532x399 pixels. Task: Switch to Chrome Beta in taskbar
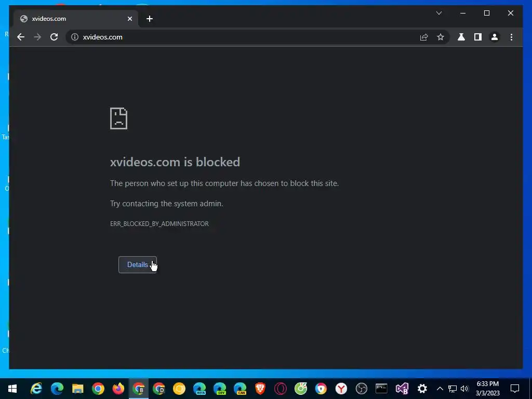(x=138, y=389)
